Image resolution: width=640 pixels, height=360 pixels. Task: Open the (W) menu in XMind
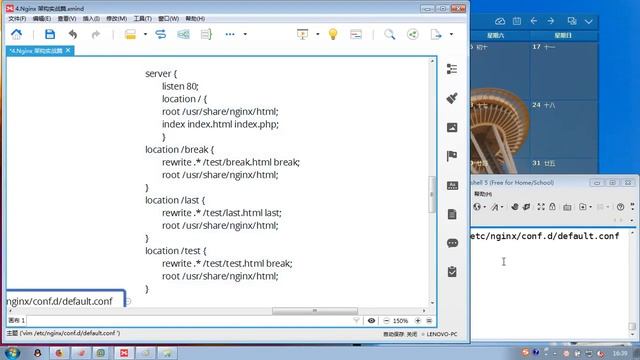click(x=168, y=19)
